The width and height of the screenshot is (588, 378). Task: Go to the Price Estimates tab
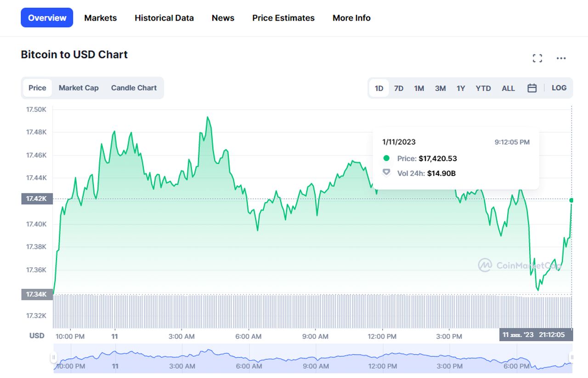[x=283, y=18]
